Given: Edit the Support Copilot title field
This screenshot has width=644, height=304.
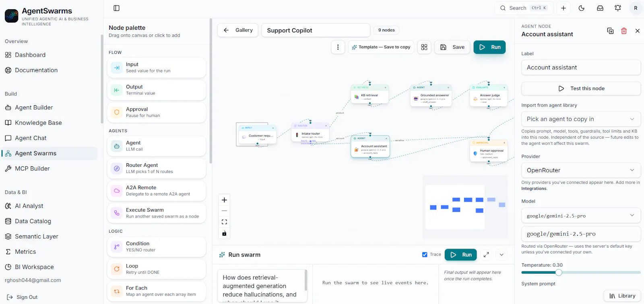Looking at the screenshot, I should pyautogui.click(x=316, y=30).
